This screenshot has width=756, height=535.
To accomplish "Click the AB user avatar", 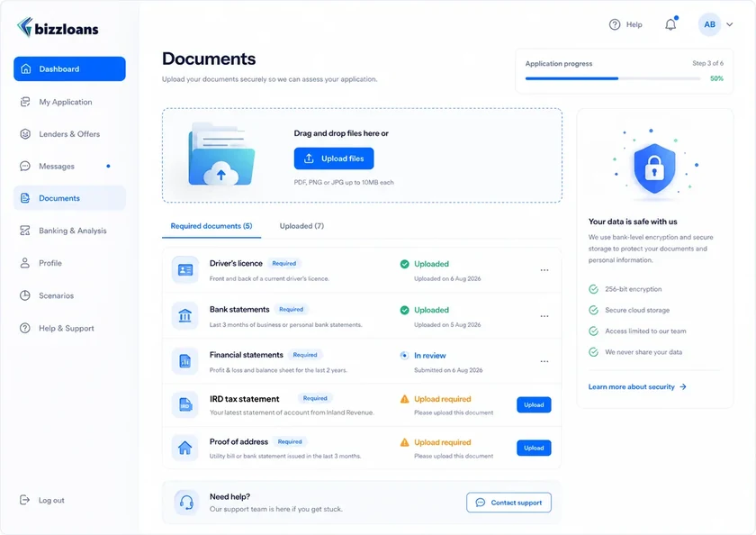I will [x=709, y=24].
